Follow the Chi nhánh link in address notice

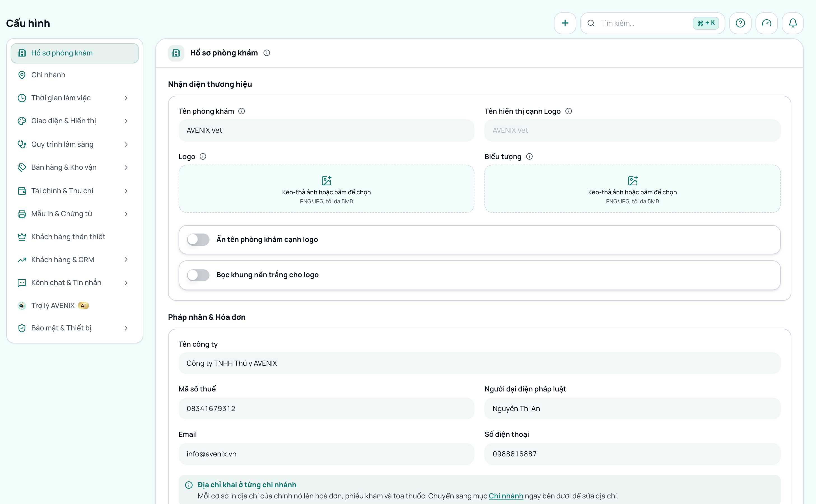506,496
